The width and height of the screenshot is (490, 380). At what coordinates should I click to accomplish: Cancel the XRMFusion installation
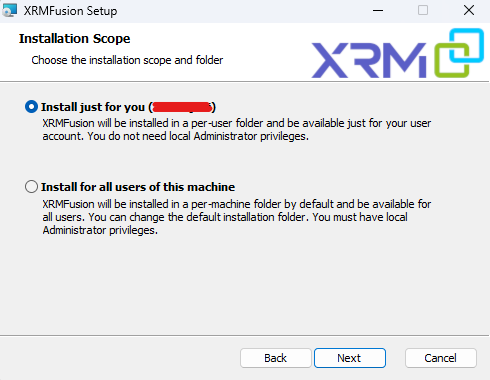[x=441, y=358]
